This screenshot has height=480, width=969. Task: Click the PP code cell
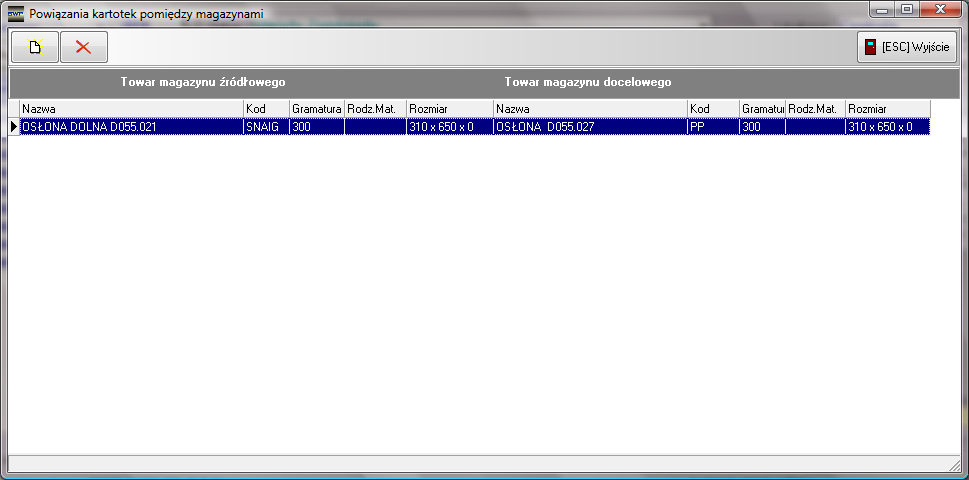pos(712,127)
